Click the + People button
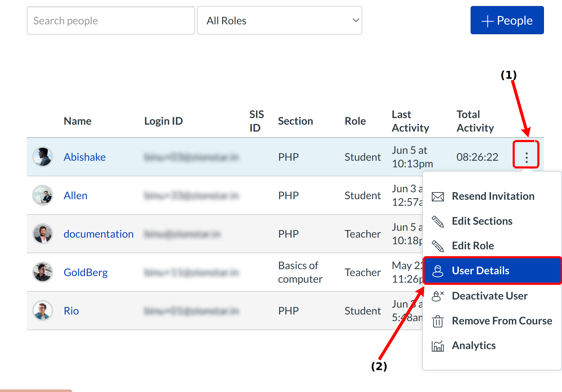The width and height of the screenshot is (562, 392). point(507,20)
